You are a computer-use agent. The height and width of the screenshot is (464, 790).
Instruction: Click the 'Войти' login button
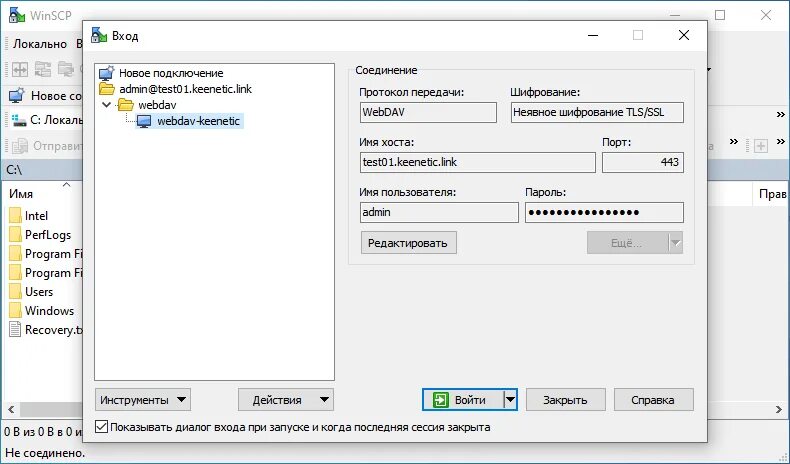click(463, 400)
